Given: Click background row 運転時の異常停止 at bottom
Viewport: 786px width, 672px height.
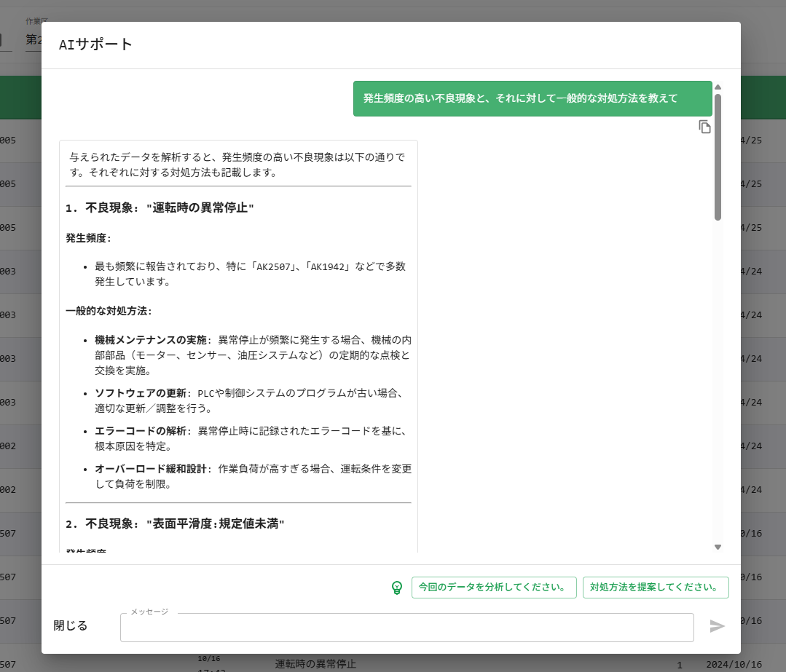Looking at the screenshot, I should (x=315, y=664).
